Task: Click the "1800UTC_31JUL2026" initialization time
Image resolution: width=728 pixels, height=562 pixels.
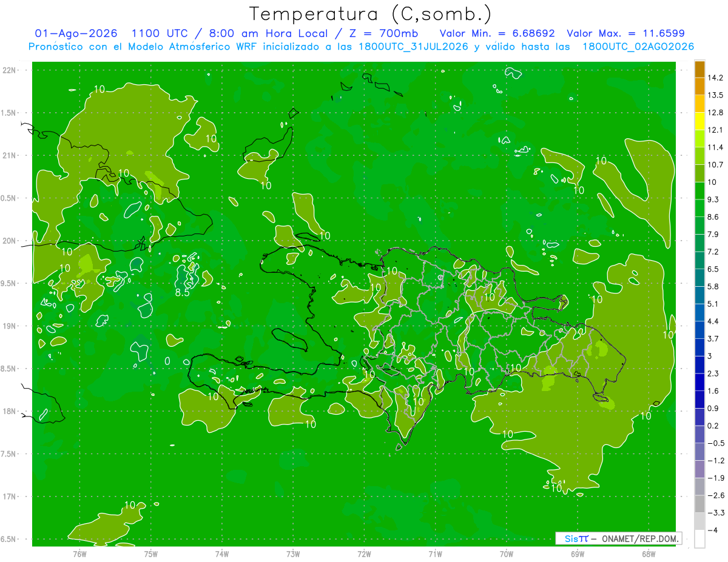Action: coord(414,47)
